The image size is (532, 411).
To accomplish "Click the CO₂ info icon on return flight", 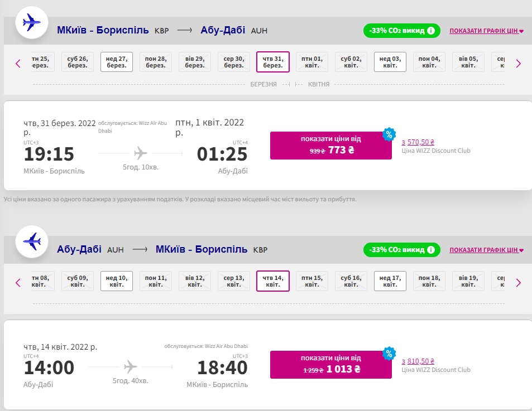I will (x=431, y=250).
